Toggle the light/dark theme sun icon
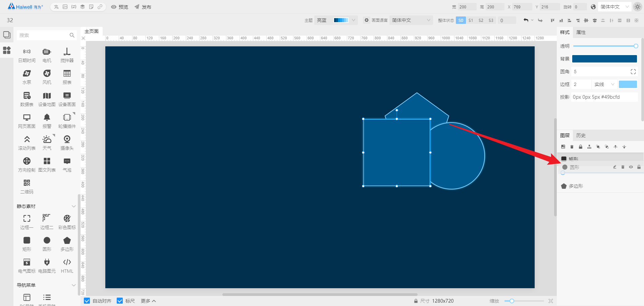 pos(637,7)
